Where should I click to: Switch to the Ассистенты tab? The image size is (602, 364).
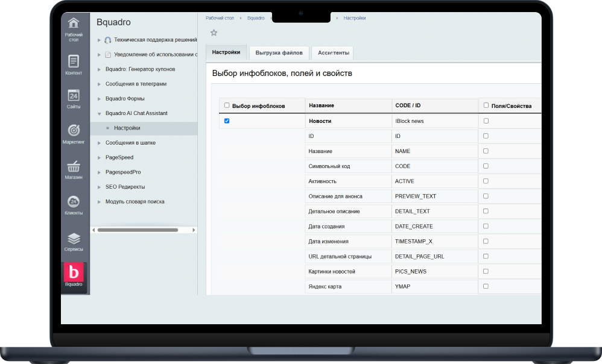click(x=332, y=53)
